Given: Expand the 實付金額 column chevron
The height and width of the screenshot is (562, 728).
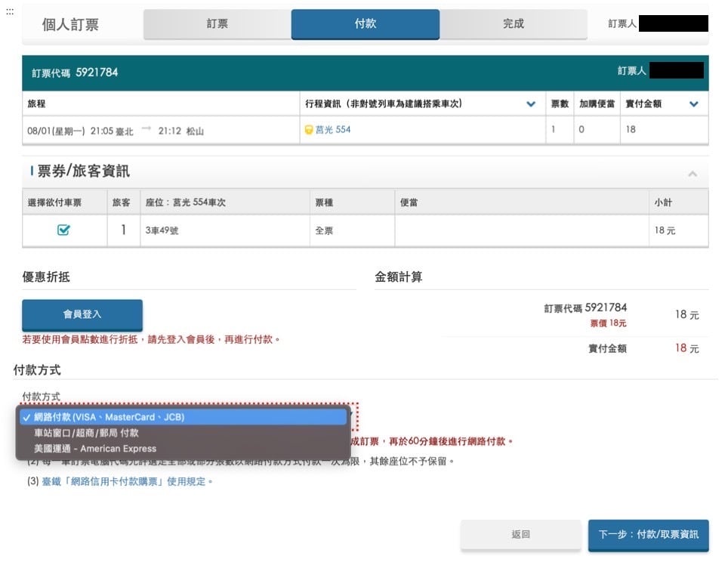Looking at the screenshot, I should pos(694,104).
